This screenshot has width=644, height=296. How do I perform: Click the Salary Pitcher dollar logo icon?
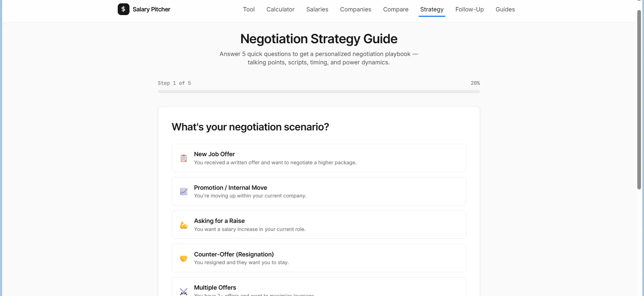(123, 9)
